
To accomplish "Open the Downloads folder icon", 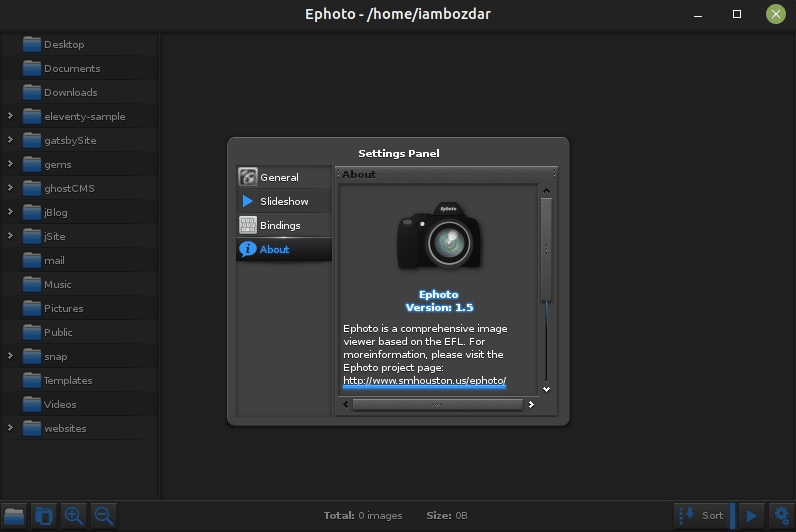I will pos(31,92).
